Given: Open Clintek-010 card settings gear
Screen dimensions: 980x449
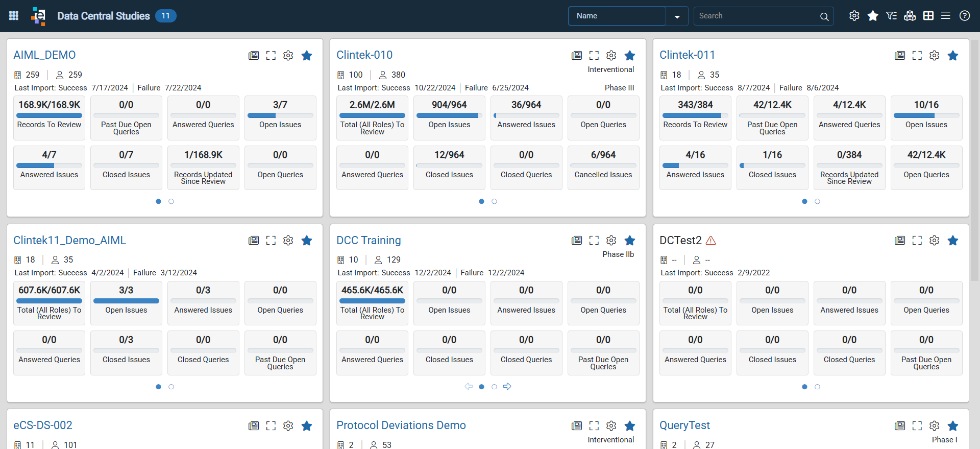Looking at the screenshot, I should tap(611, 55).
